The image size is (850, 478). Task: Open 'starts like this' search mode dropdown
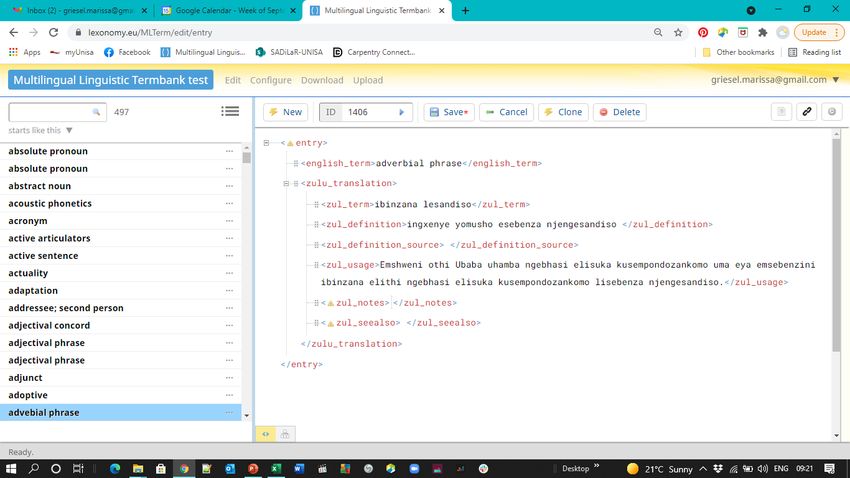pyautogui.click(x=41, y=130)
